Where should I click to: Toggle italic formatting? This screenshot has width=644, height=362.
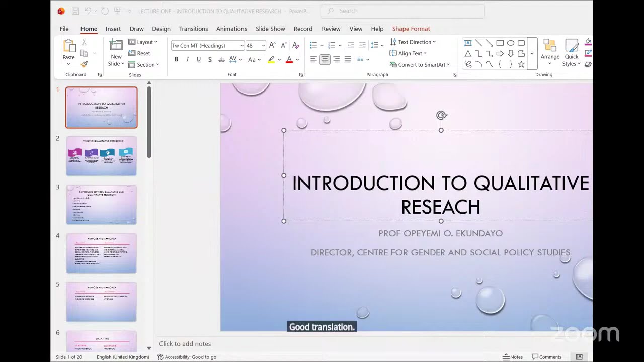click(187, 60)
